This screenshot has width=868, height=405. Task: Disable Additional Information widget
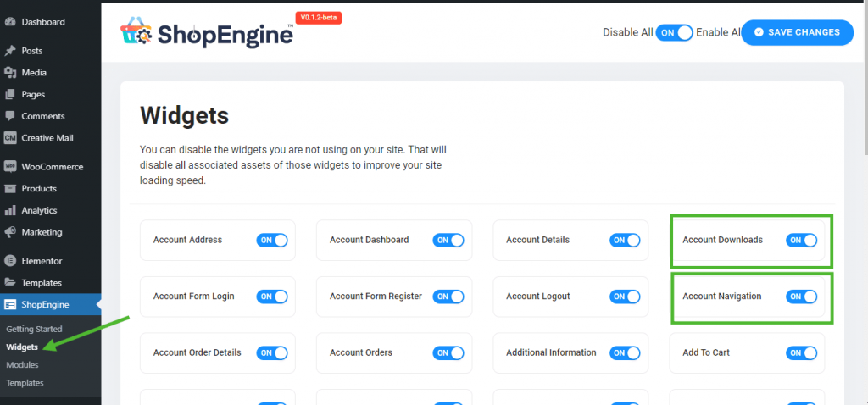point(625,353)
